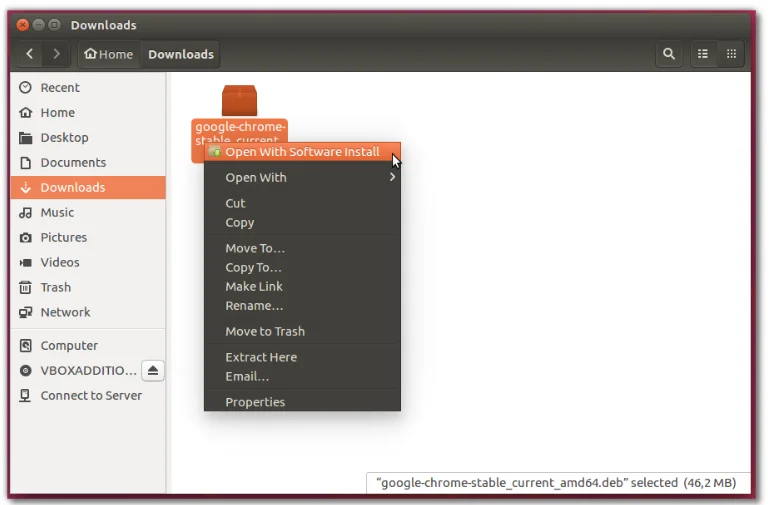Select the google-chrome deb package icon

239,101
